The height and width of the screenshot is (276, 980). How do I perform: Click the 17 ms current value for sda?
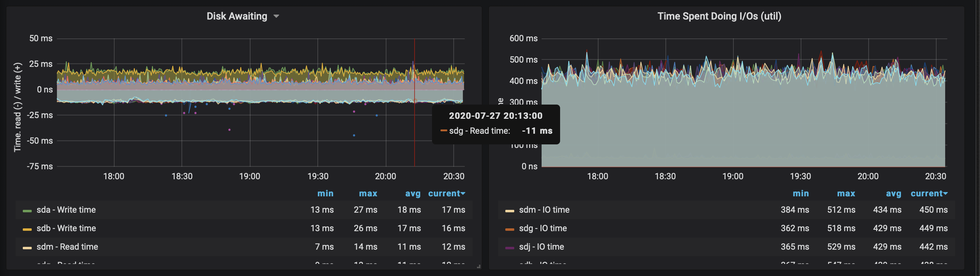[453, 210]
